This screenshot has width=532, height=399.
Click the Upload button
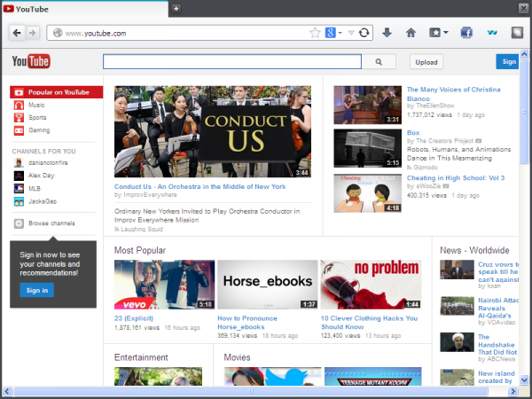click(x=426, y=62)
